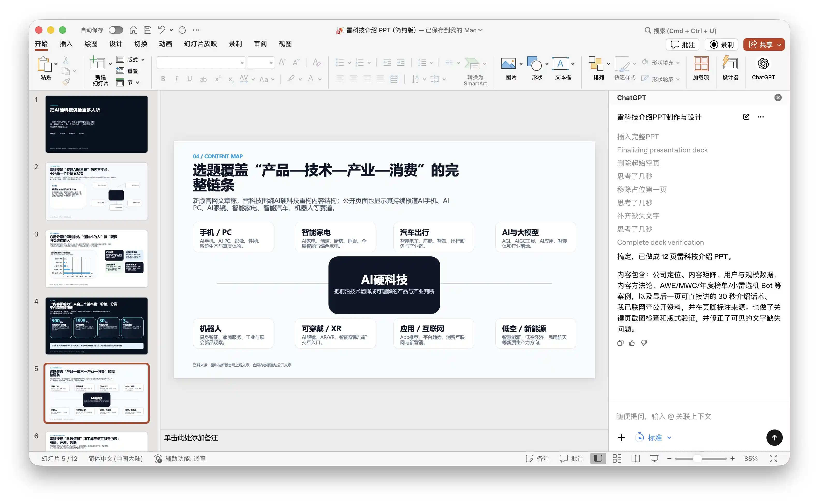
Task: Open the 动画 animations tab
Action: point(165,44)
